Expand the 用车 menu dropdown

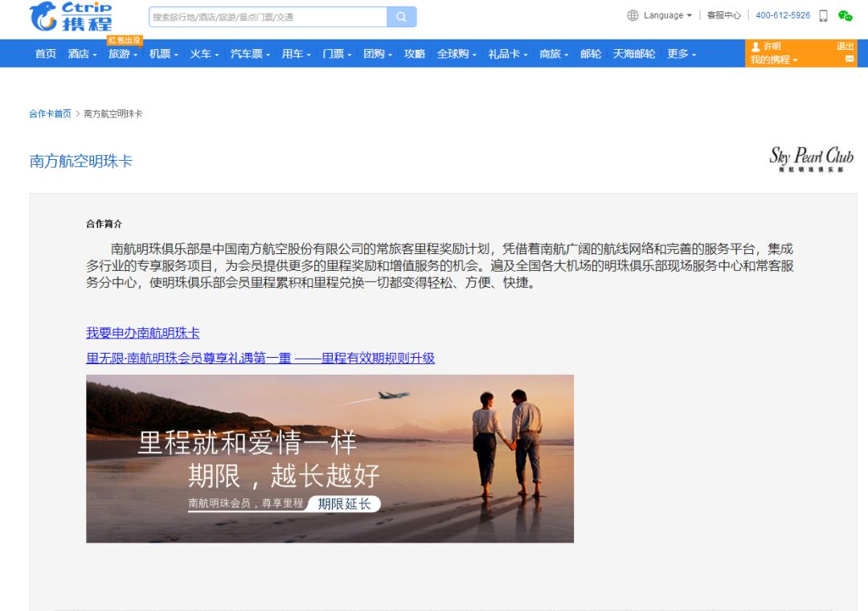pos(296,54)
